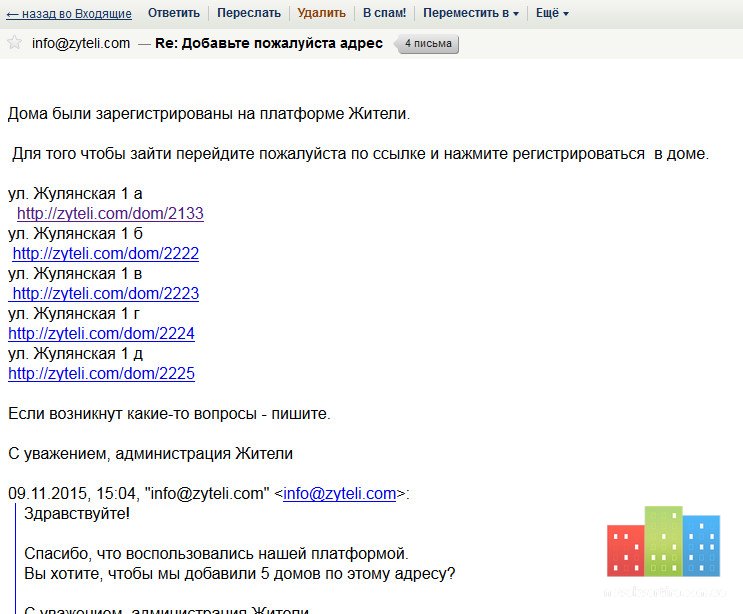Click the quoted info@zyteli.com mailto link
The width and height of the screenshot is (743, 614).
pyautogui.click(x=339, y=493)
